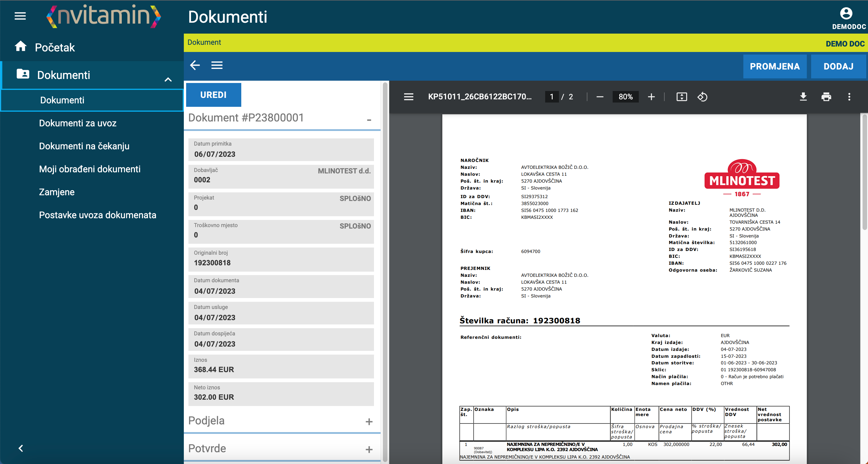Image resolution: width=868 pixels, height=464 pixels.
Task: Zoom out the PDF with the minus icon
Action: point(600,97)
